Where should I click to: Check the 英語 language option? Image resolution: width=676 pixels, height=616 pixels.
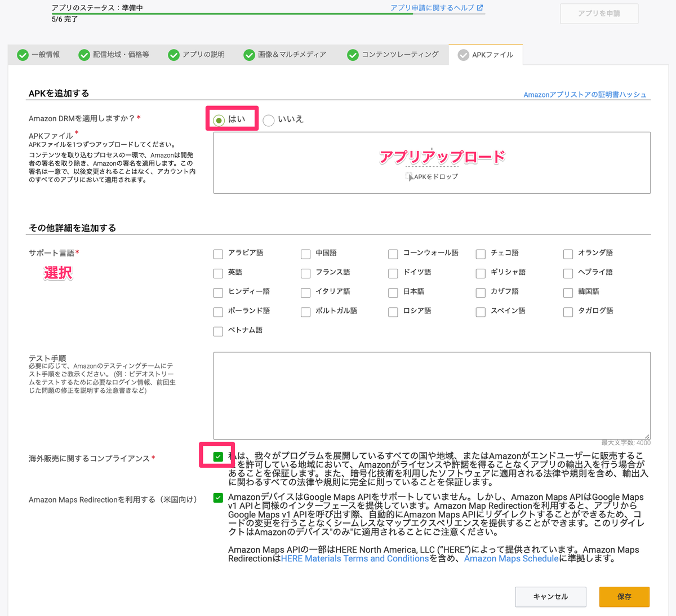218,273
